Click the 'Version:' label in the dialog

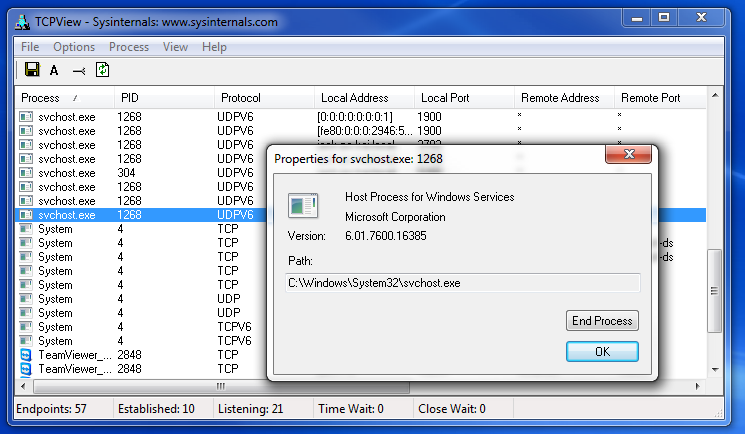pyautogui.click(x=306, y=236)
